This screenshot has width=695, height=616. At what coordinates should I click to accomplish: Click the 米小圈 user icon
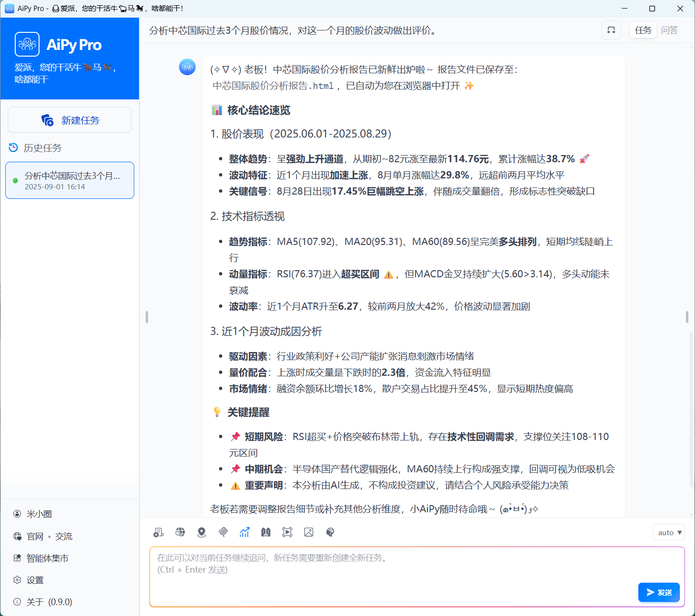[17, 514]
